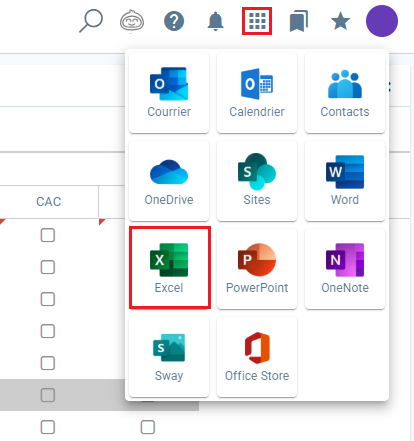Open OneNote app tile
Viewport: 414px width, 441px height.
[x=345, y=269]
